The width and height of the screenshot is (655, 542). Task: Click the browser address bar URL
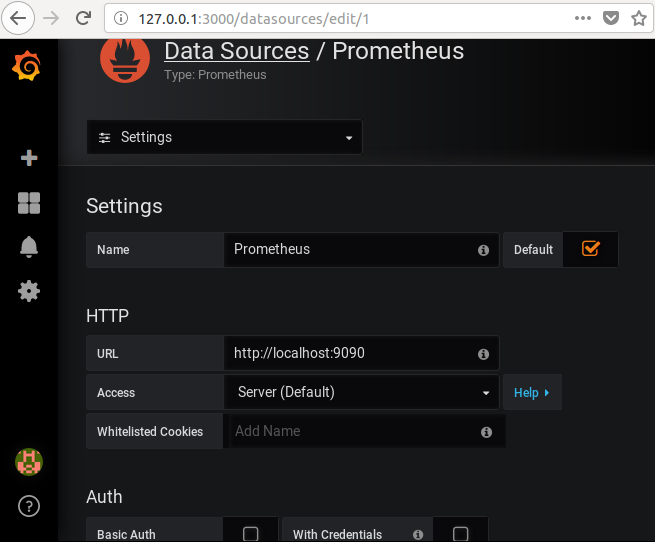(x=254, y=19)
